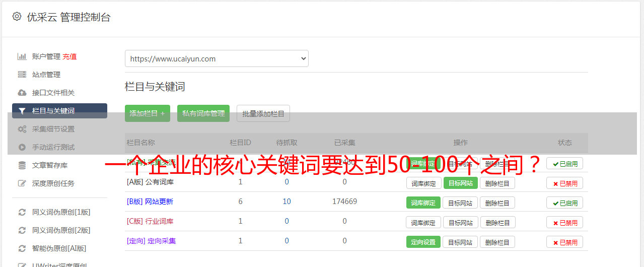644x267 pixels.
Task: Click the bar chart icon for 账户管理
Action: pyautogui.click(x=22, y=56)
